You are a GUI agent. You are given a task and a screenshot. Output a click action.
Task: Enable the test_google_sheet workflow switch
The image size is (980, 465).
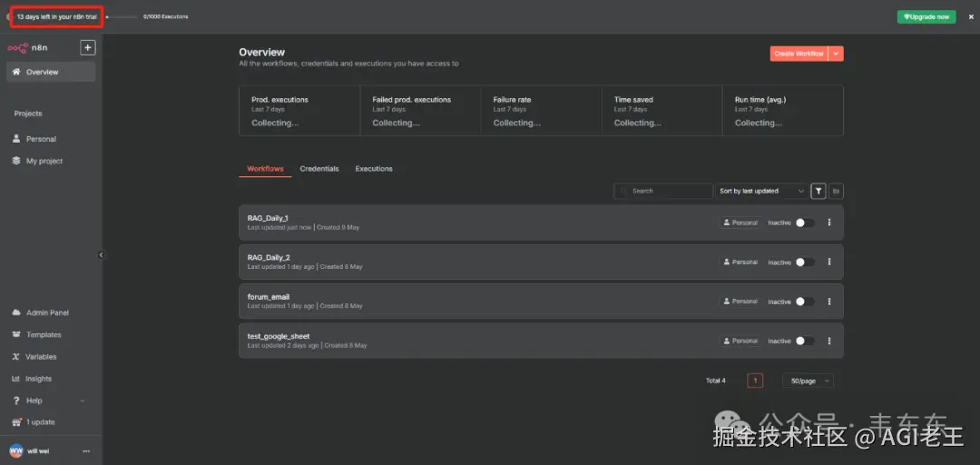(x=805, y=341)
